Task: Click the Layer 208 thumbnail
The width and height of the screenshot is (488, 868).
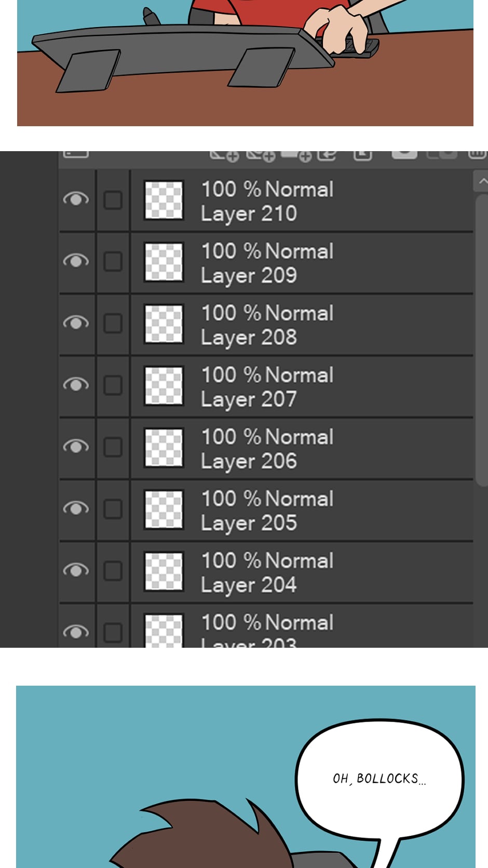Action: 164,324
